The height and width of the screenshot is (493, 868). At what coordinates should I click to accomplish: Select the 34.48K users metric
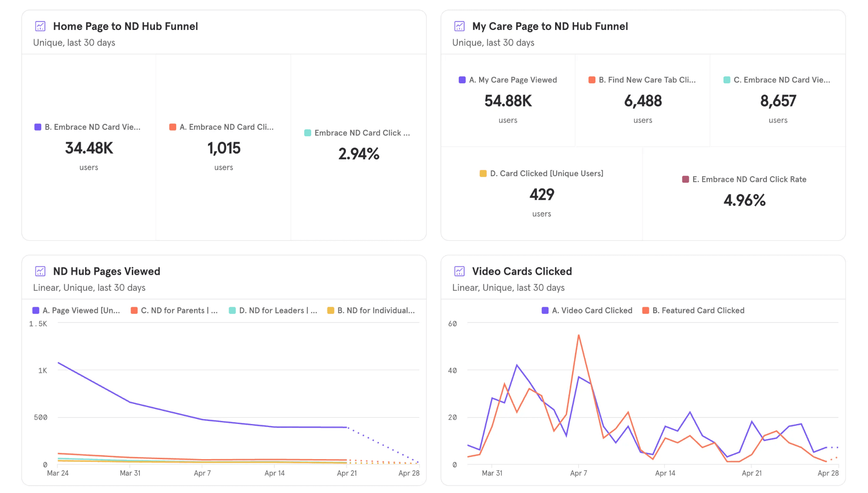[89, 148]
